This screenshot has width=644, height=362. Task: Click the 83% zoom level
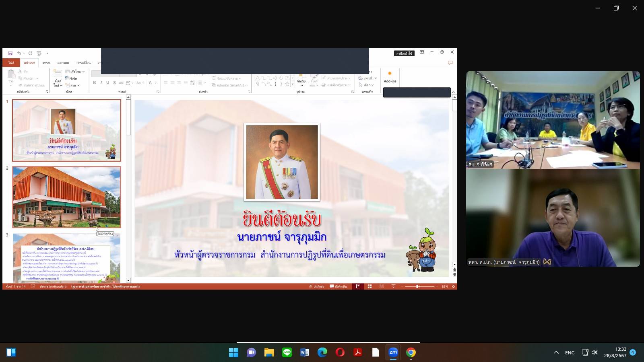[445, 286]
